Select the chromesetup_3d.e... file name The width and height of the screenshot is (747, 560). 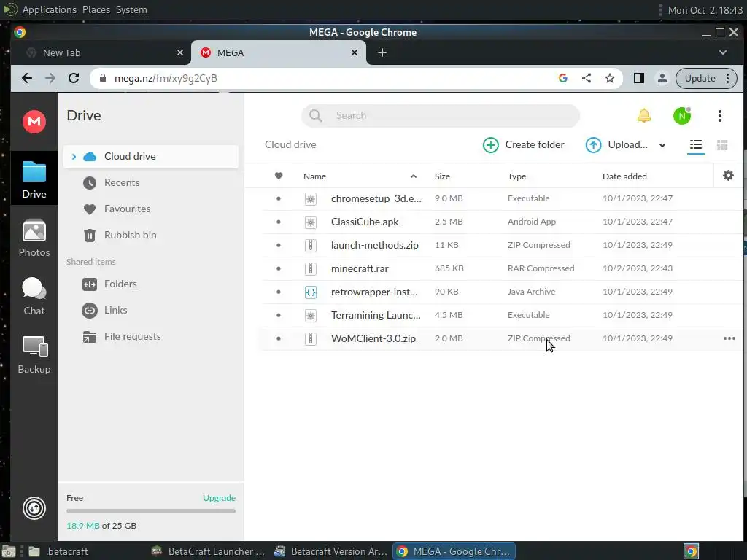click(x=376, y=198)
